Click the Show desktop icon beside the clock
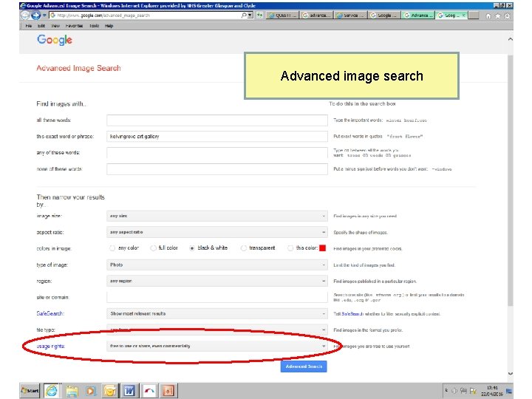532x399 pixels. point(508,391)
